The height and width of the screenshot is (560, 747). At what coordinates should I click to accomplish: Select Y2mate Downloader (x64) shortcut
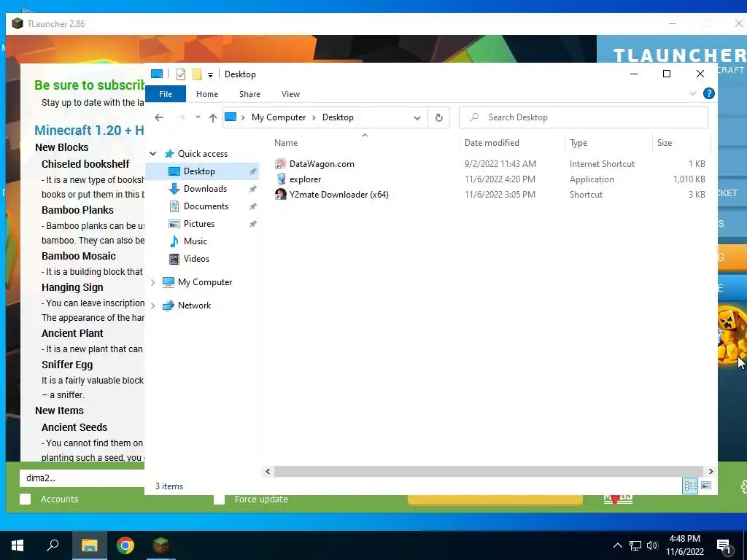(x=338, y=194)
